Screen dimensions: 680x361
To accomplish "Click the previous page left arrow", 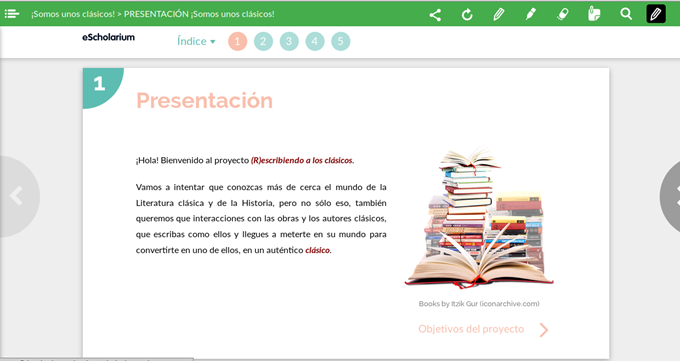I will coord(17,196).
